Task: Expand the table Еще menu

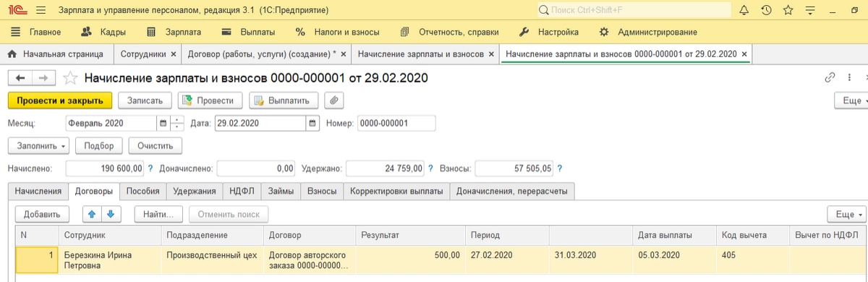Action: pyautogui.click(x=846, y=214)
